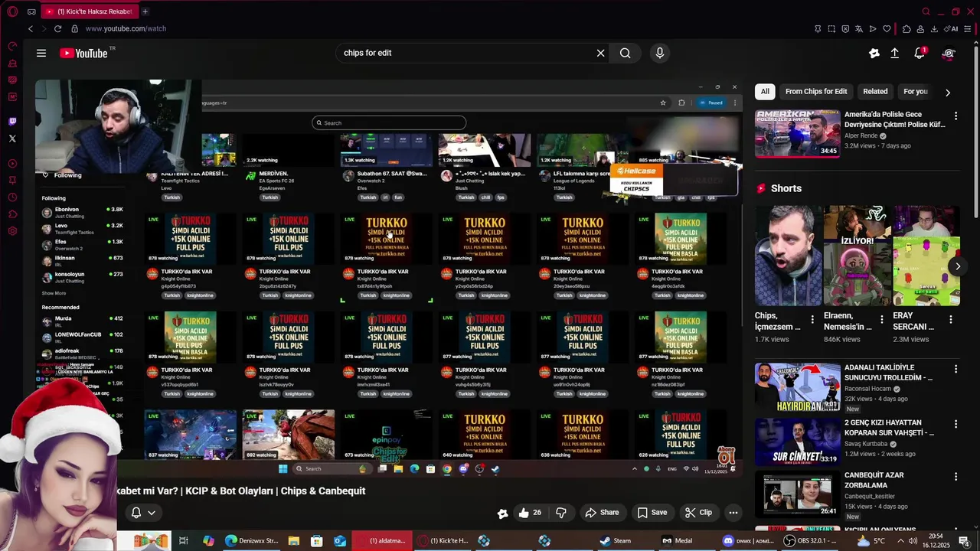The width and height of the screenshot is (980, 551).
Task: Open the YouTube notifications bell
Action: [920, 53]
